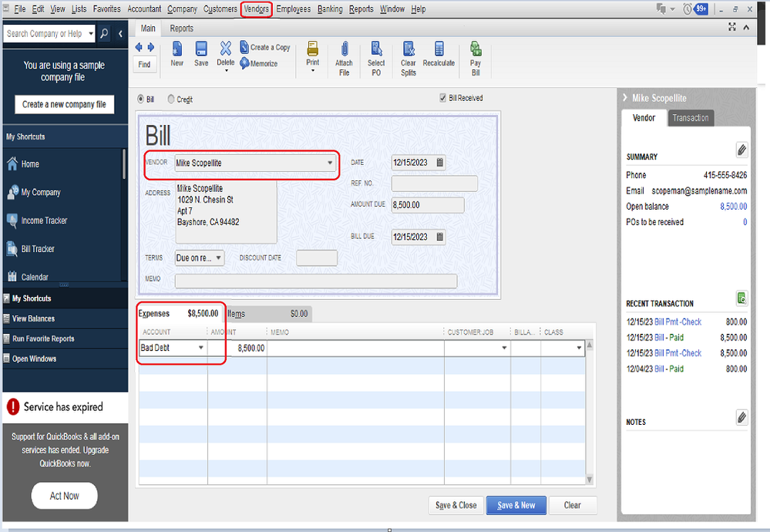Click the Recalculate icon
This screenshot has width=770, height=532.
439,49
